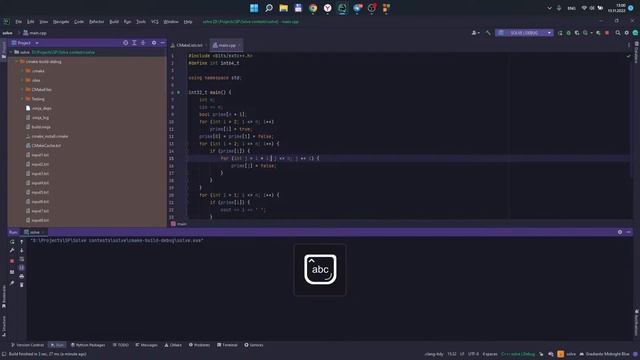The height and width of the screenshot is (360, 640).
Task: Click the Print icon in Run panel
Action: tap(22, 276)
